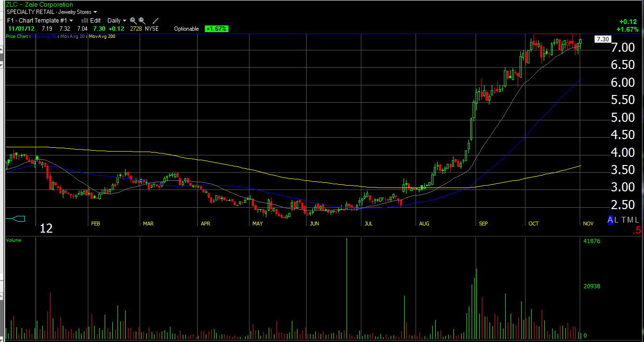
Task: Select the MovAvg 200 indicator label
Action: (x=102, y=36)
